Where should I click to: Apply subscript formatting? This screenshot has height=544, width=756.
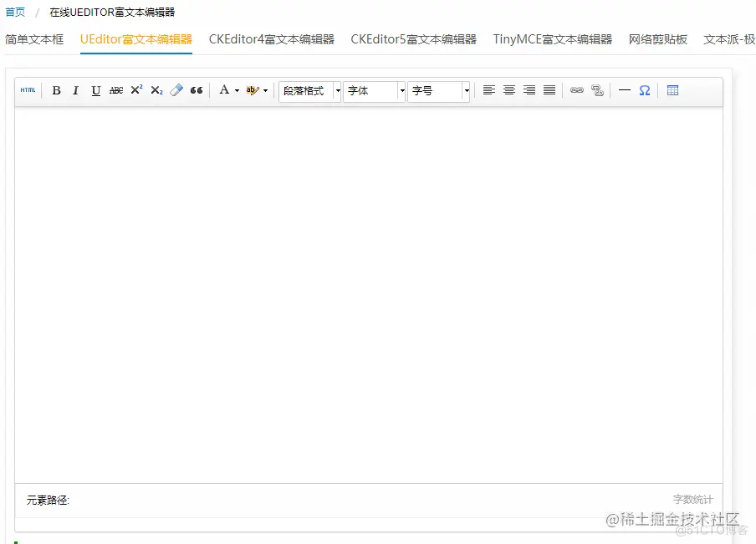point(156,90)
